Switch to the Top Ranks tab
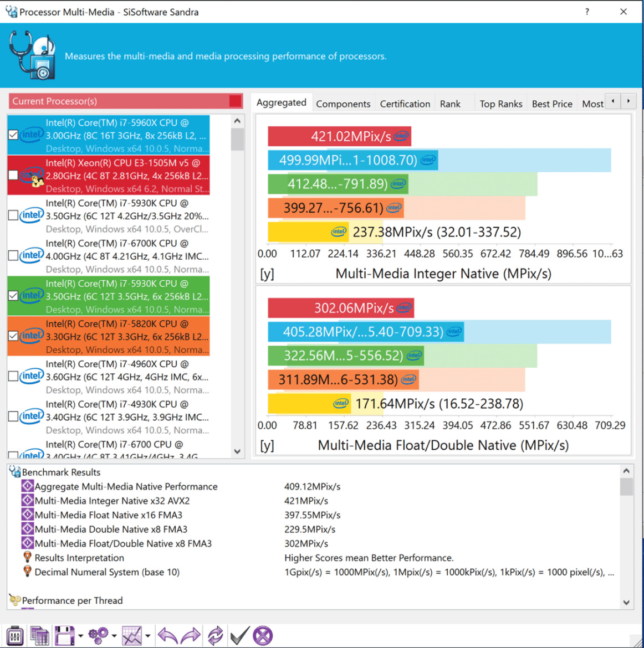This screenshot has height=648, width=644. (x=501, y=104)
